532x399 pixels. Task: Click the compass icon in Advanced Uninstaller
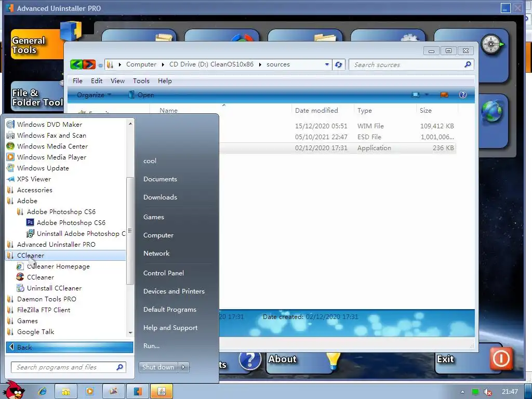coord(491,44)
